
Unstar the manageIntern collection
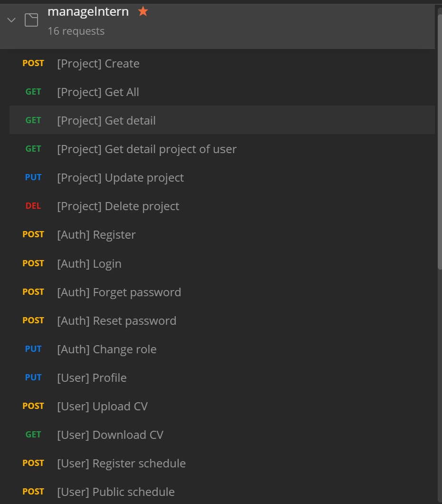(x=143, y=12)
